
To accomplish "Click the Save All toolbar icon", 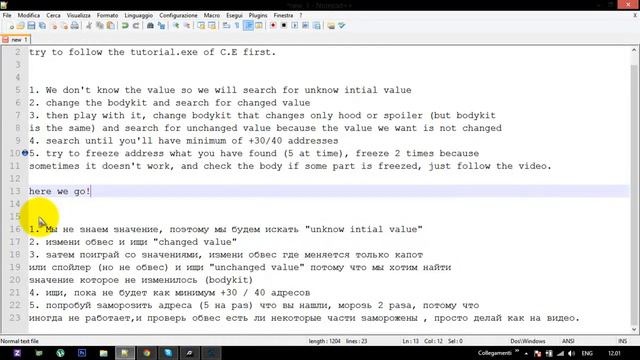I will coord(42,26).
